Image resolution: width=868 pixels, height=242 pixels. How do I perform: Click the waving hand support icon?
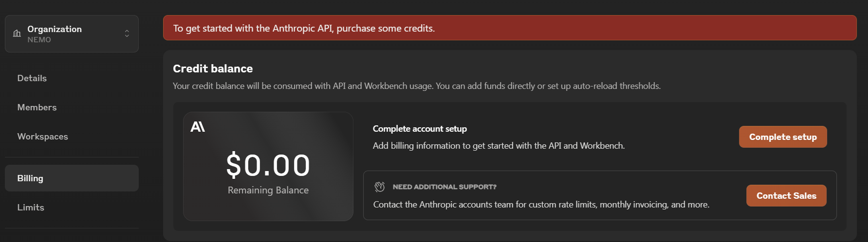(380, 187)
